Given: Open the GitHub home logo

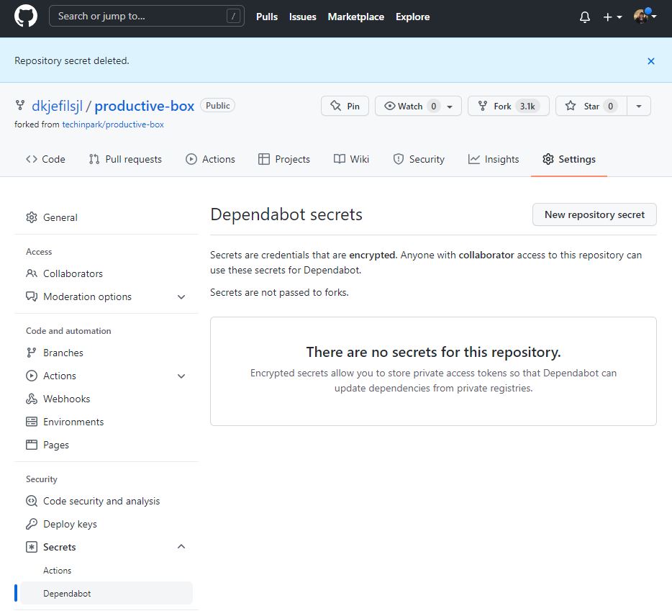Looking at the screenshot, I should coord(26,17).
